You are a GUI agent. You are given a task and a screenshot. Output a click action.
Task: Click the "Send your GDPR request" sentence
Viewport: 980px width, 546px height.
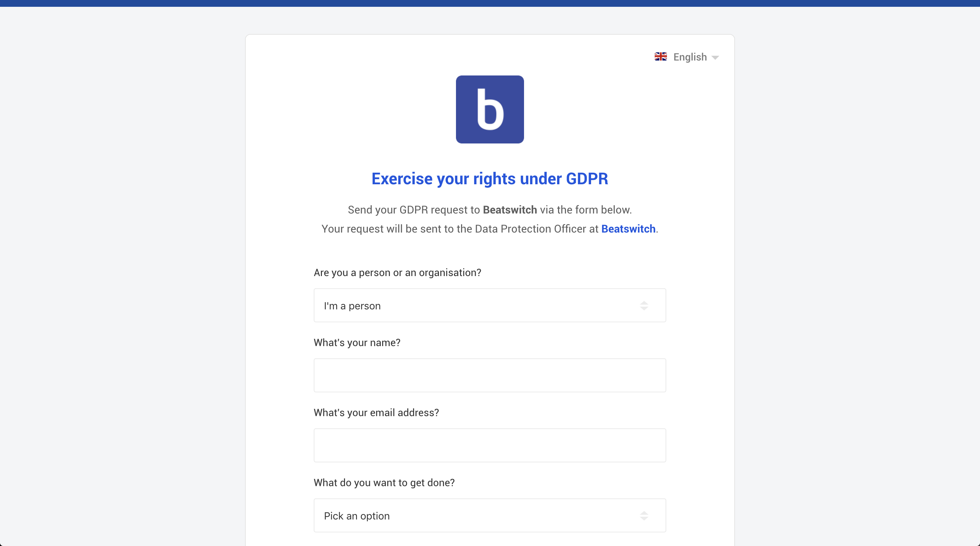(x=414, y=210)
